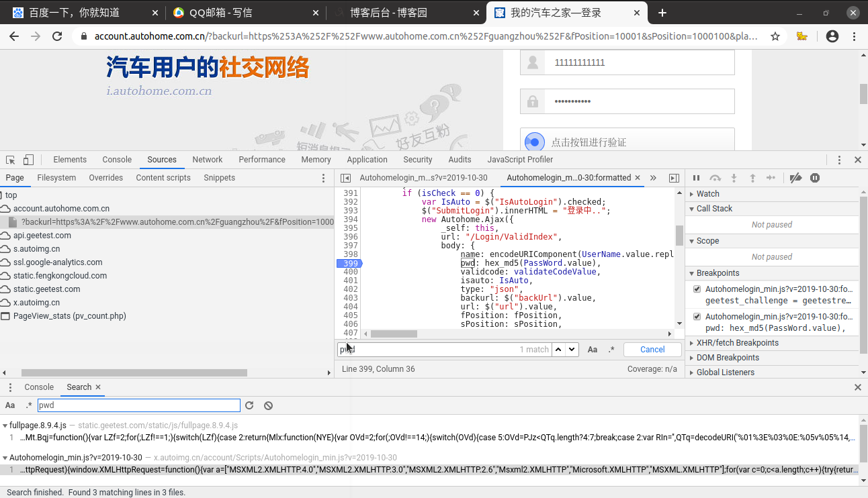Open a new browser tab

[x=662, y=13]
